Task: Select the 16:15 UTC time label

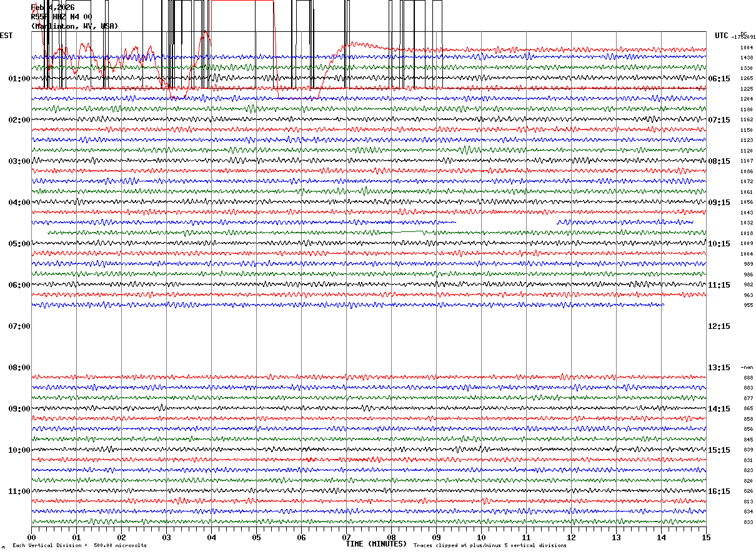Action: pos(719,491)
